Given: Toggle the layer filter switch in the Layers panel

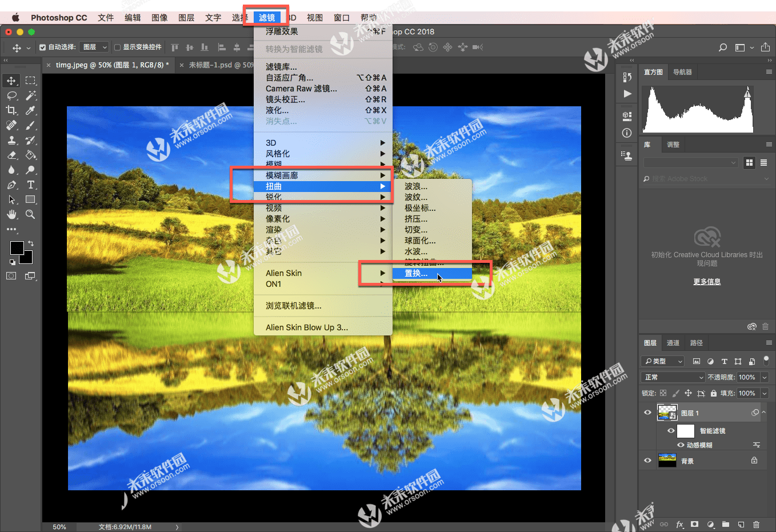Looking at the screenshot, I should (766, 361).
